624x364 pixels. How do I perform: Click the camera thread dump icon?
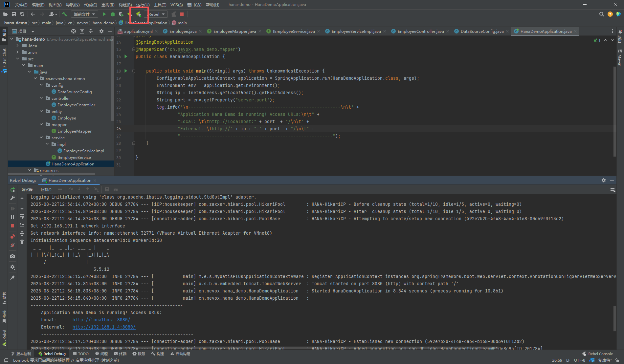(12, 256)
